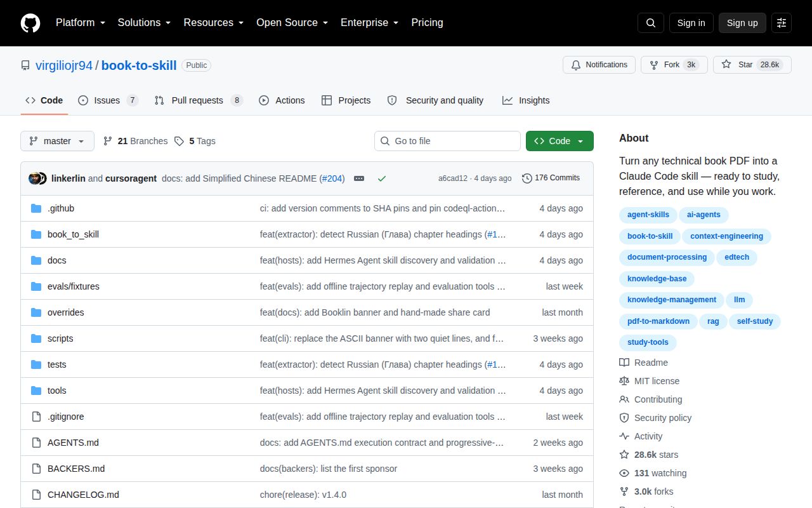Click the Security policy shield icon in About
The height and width of the screenshot is (508, 812).
[x=624, y=418]
